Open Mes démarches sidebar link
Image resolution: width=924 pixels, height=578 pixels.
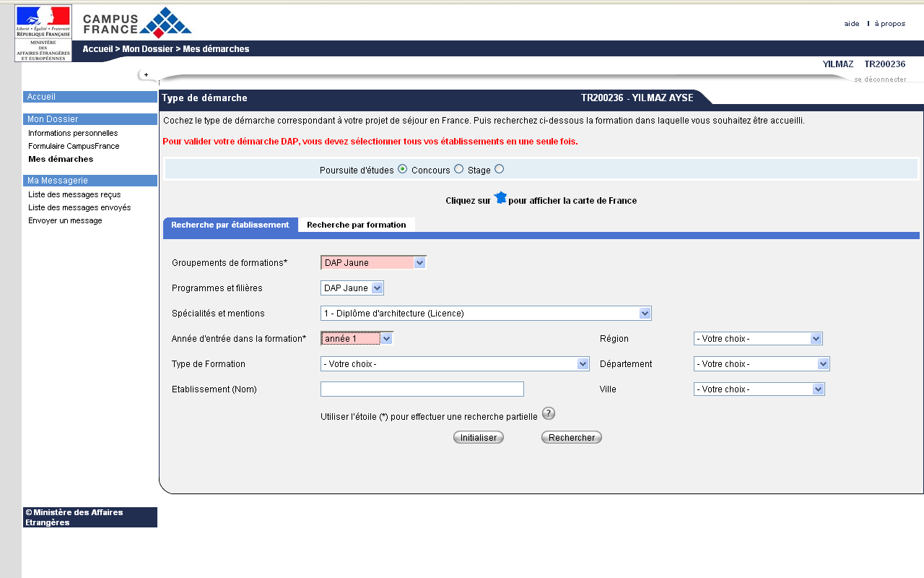61,159
